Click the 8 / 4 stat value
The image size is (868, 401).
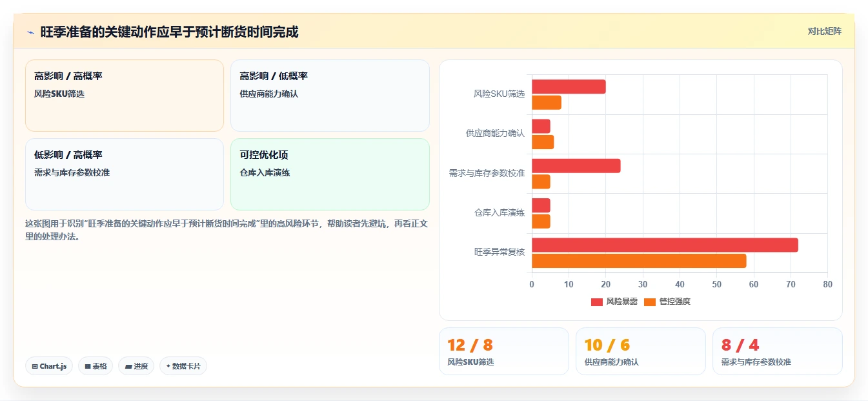click(x=740, y=345)
